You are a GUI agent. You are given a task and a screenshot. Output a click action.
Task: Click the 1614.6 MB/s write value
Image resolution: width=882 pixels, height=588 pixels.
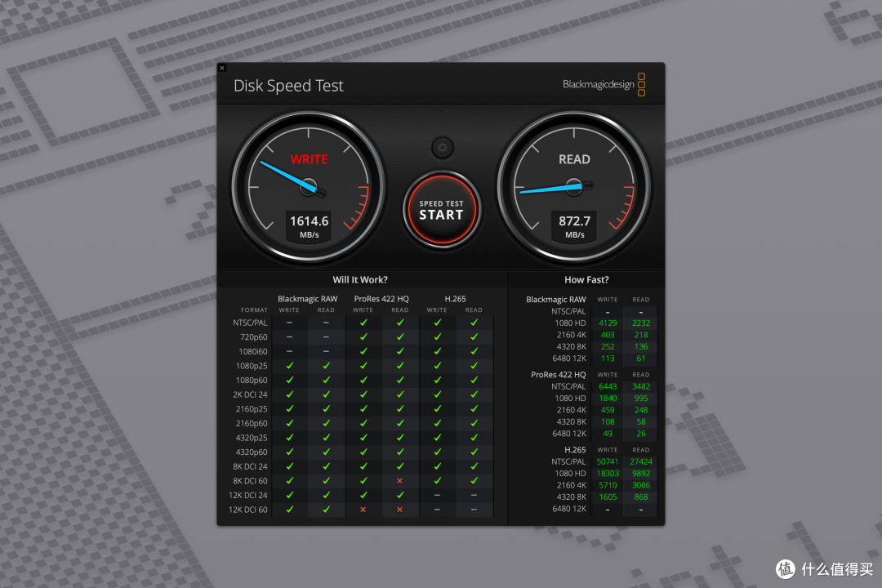[309, 226]
